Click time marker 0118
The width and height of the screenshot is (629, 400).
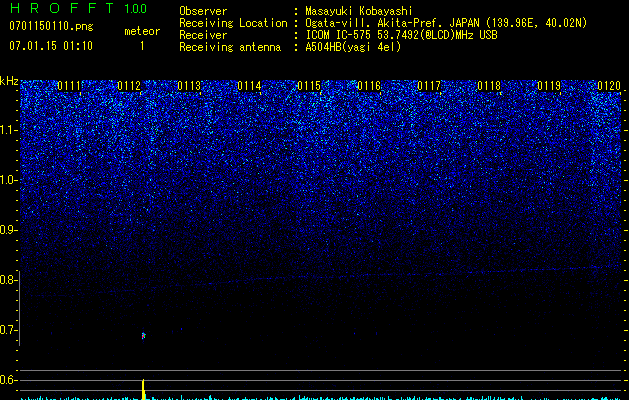(x=489, y=86)
